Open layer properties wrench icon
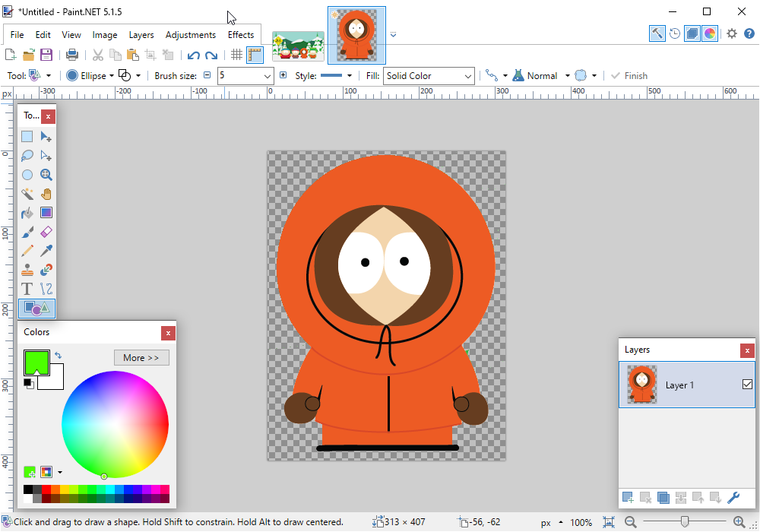Viewport: 760px width, 532px height. 733,498
